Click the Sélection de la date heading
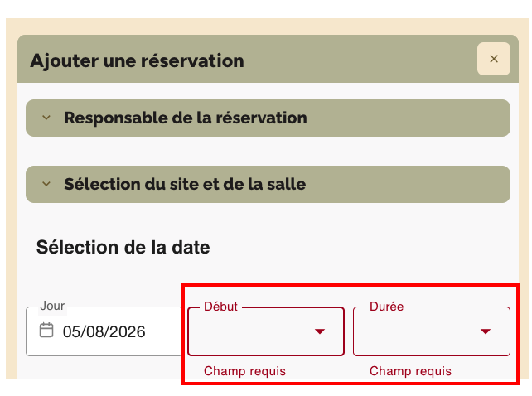This screenshot has width=532, height=396. (x=123, y=247)
